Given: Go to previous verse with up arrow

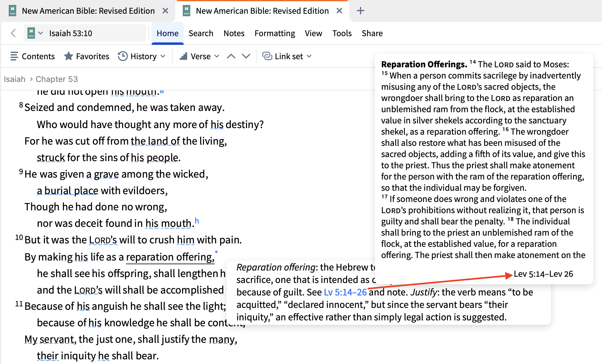Looking at the screenshot, I should pos(231,56).
